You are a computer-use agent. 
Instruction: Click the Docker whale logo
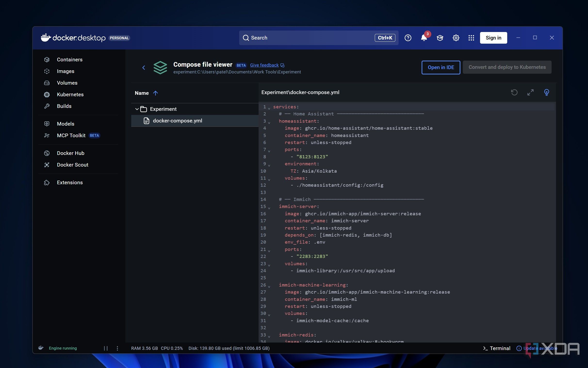pyautogui.click(x=46, y=38)
